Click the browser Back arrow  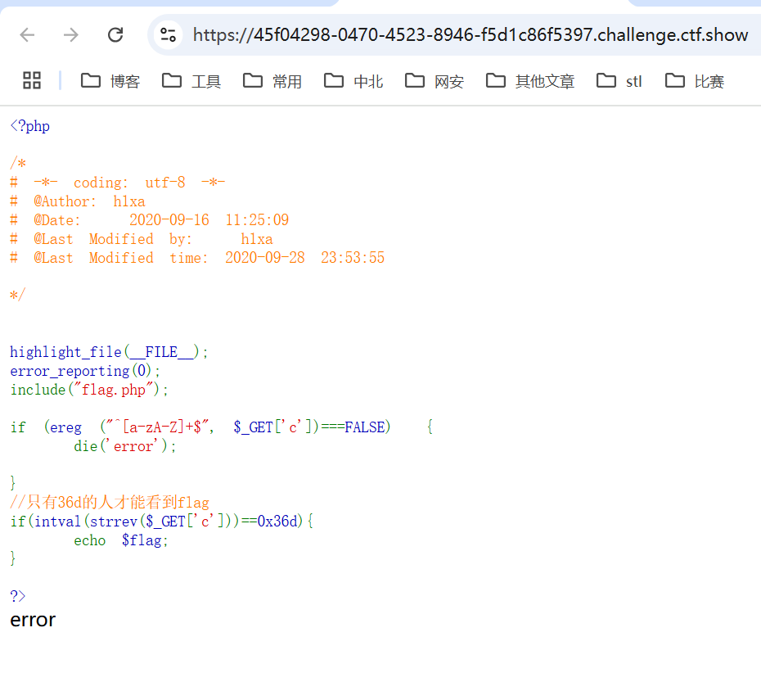(28, 35)
